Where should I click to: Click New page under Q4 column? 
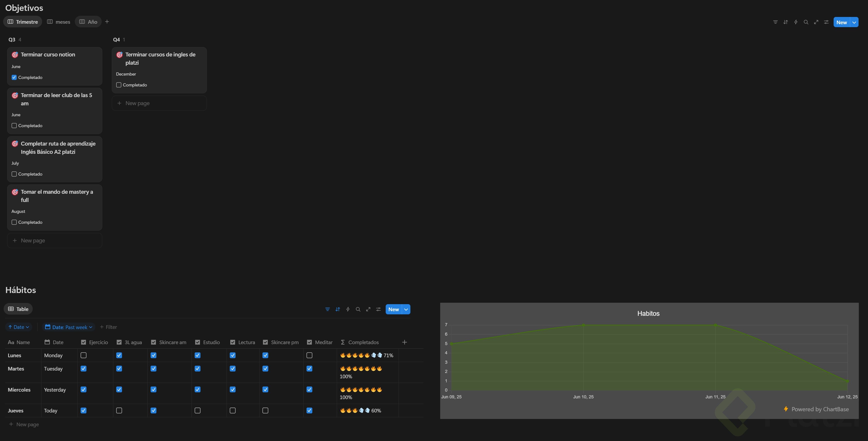point(138,103)
